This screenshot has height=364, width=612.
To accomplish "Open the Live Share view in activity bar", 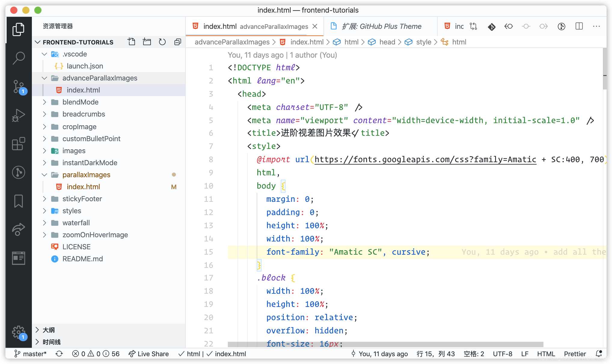I will 18,229.
